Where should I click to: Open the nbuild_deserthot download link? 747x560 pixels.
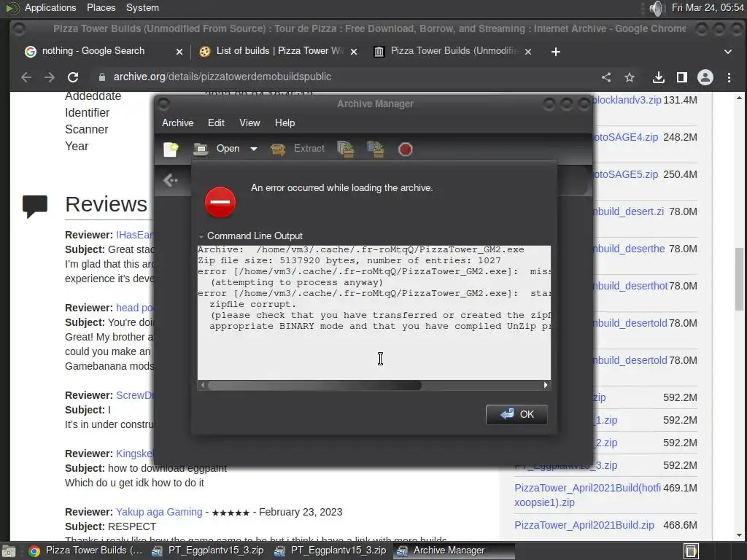click(630, 286)
